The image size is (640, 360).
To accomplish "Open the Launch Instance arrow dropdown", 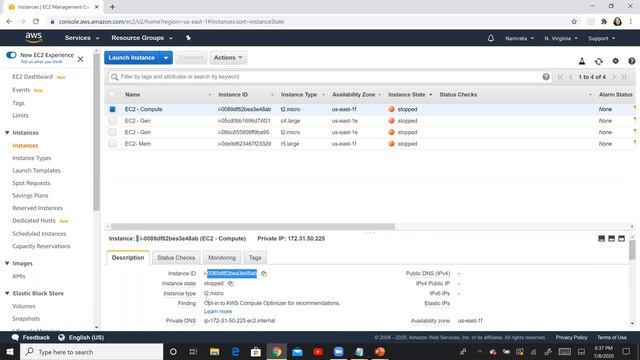I will click(166, 58).
